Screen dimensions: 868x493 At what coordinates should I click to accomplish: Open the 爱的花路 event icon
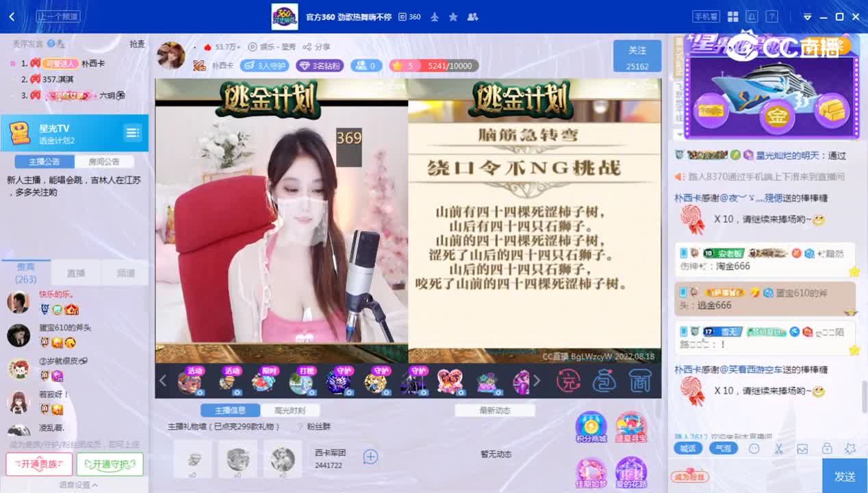pos(631,473)
